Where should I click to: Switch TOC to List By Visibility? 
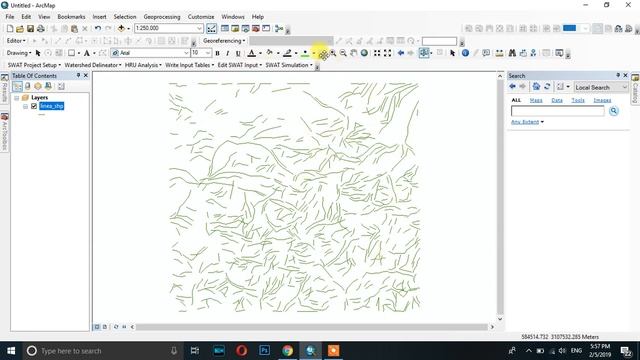tap(38, 86)
